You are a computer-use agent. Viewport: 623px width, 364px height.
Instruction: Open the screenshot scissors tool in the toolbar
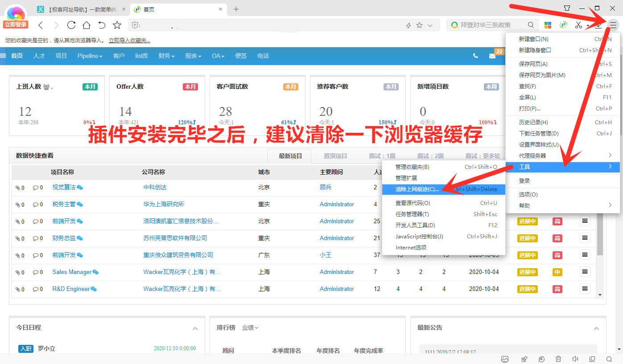(x=578, y=25)
